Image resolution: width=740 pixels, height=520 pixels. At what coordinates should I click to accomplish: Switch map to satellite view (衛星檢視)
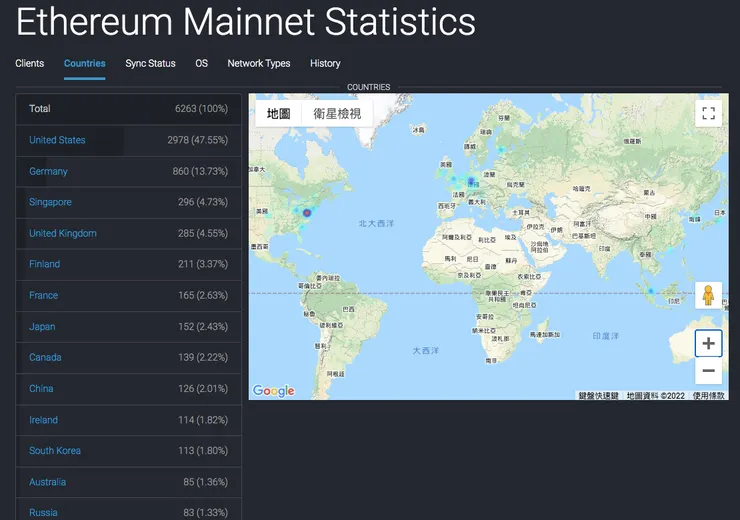coord(337,114)
